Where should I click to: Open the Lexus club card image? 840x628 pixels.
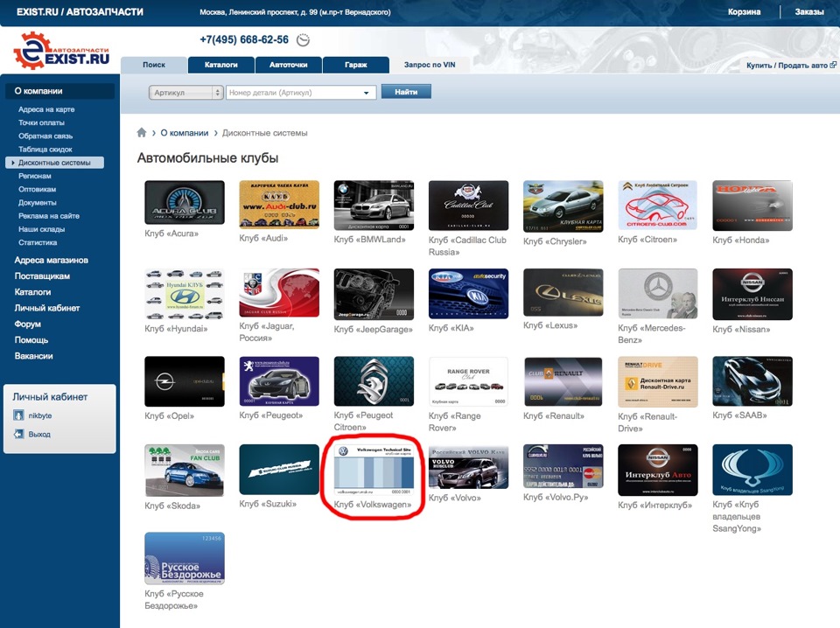[x=563, y=292]
